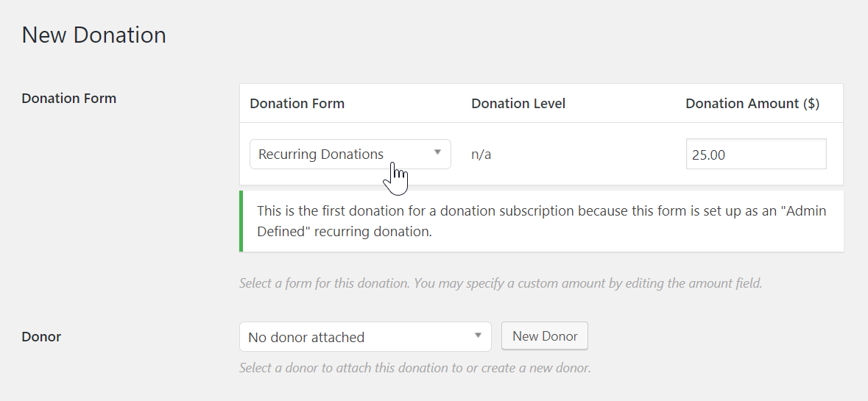Click the "Select a donor to attach" hint
Image resolution: width=868 pixels, height=401 pixels.
415,368
